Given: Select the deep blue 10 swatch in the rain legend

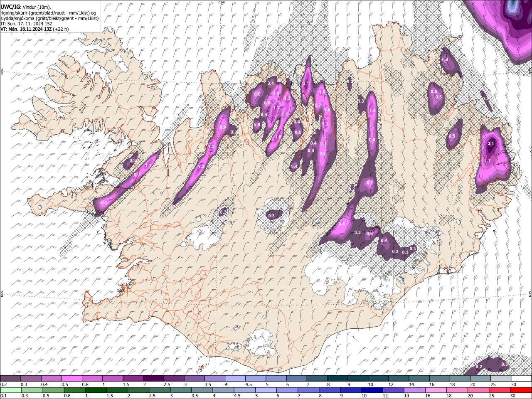Looking at the screenshot, I should pyautogui.click(x=372, y=390).
